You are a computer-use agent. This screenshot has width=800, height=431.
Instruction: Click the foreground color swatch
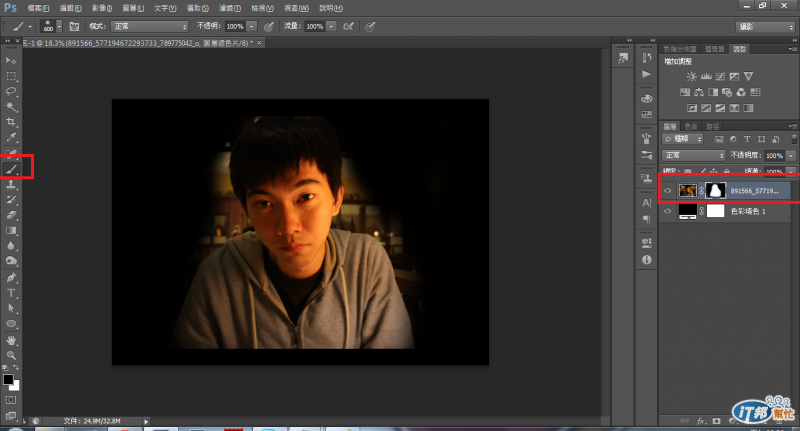(8, 379)
